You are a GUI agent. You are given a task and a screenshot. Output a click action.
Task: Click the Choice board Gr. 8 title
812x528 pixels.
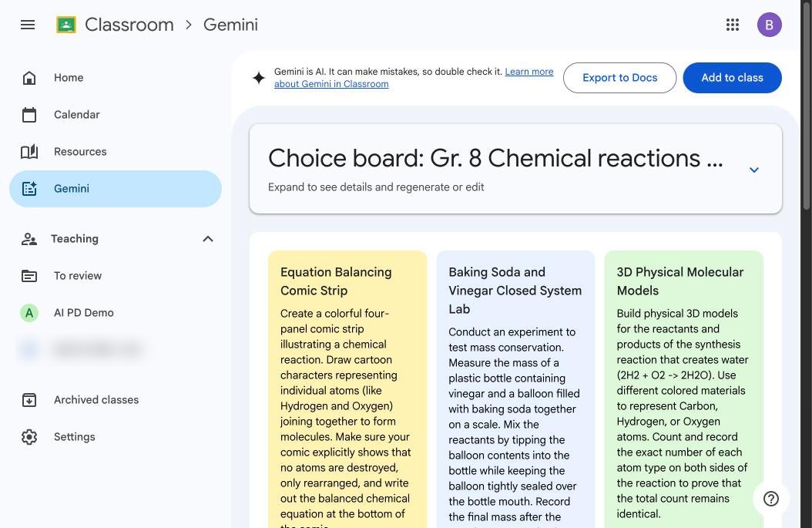click(x=495, y=158)
